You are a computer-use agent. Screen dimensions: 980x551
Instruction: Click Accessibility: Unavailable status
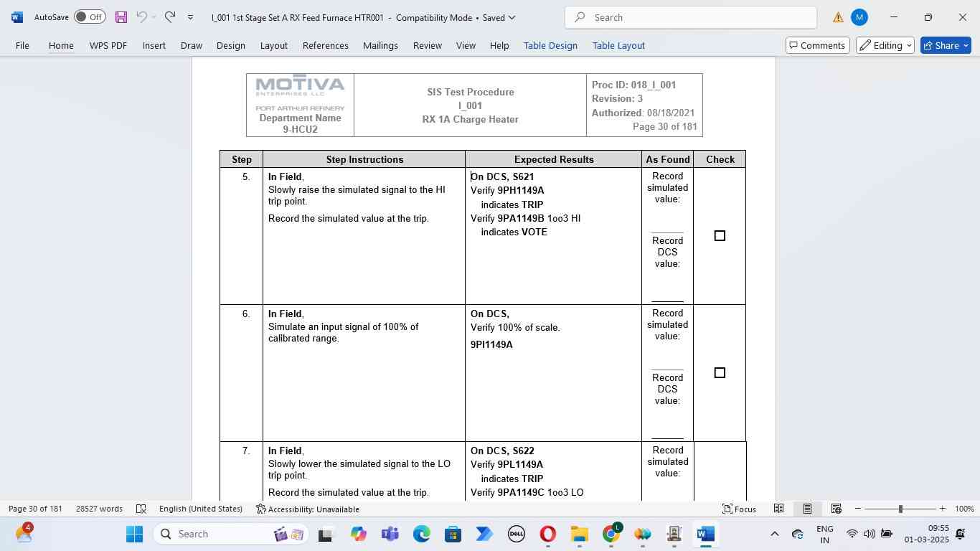point(308,509)
